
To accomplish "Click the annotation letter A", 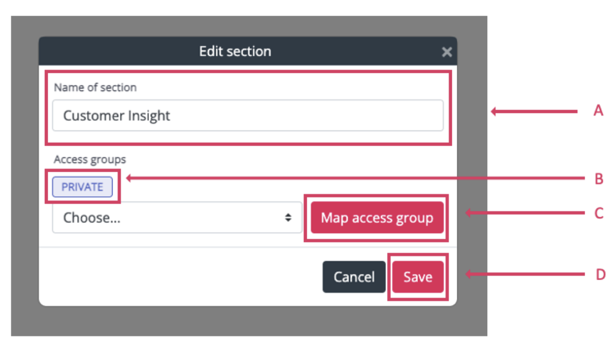I will click(x=598, y=111).
